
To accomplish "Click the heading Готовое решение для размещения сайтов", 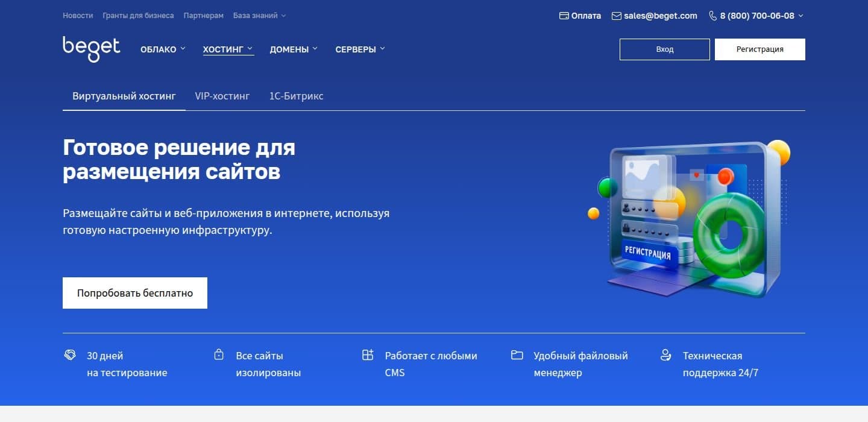I will [179, 159].
